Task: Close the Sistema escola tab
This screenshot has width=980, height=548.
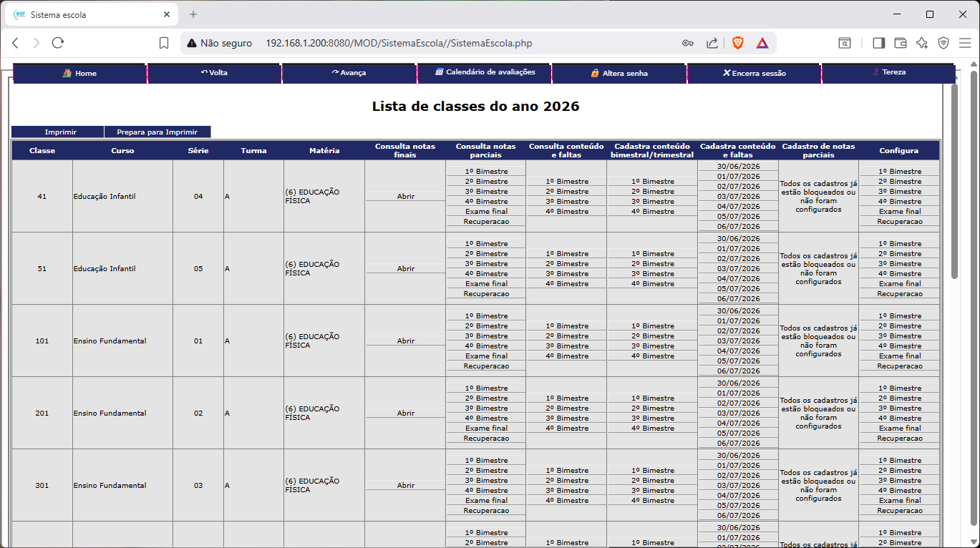Action: (x=167, y=14)
